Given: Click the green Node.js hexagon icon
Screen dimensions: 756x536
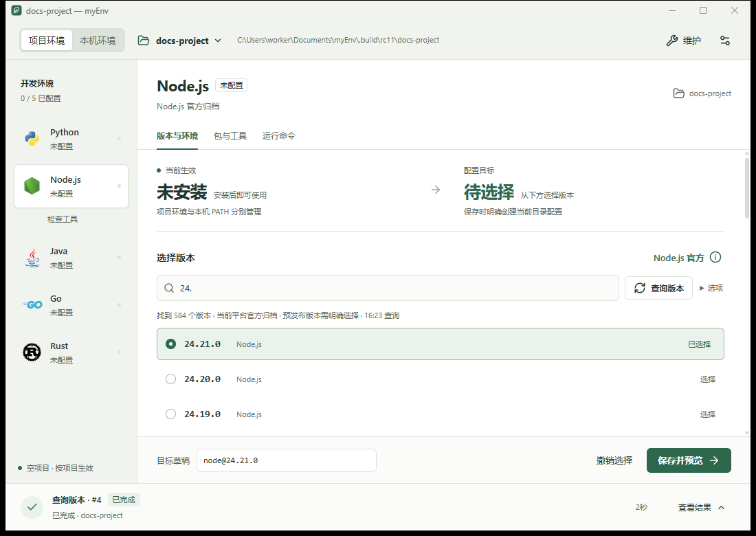Looking at the screenshot, I should coord(32,186).
